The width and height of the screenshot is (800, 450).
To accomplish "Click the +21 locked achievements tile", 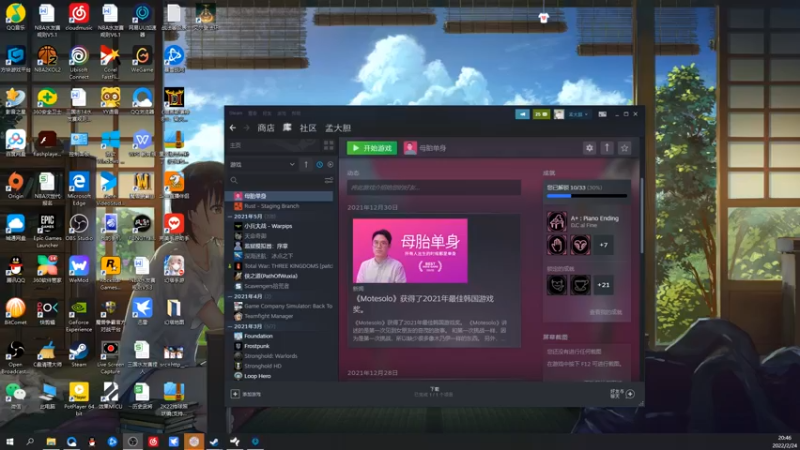I will pyautogui.click(x=604, y=285).
